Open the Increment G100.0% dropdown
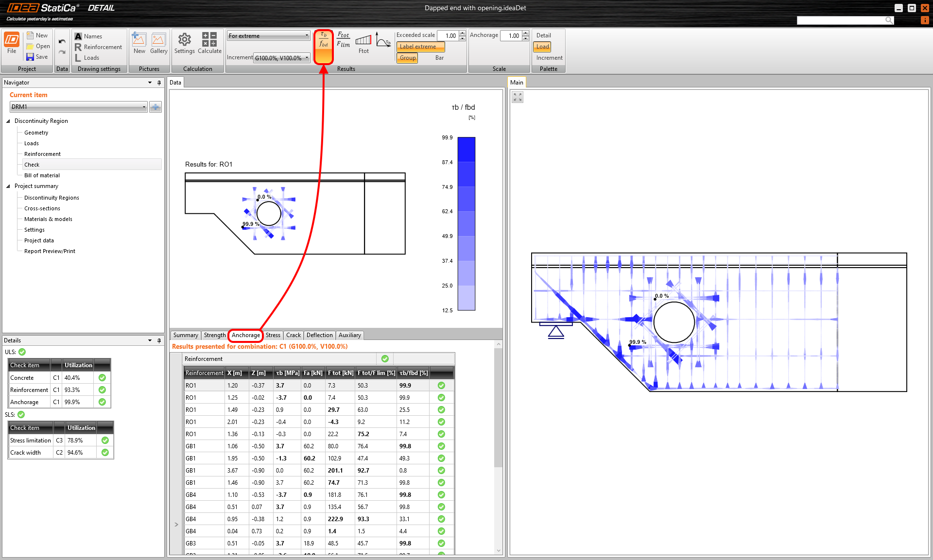The image size is (933, 560). click(282, 58)
